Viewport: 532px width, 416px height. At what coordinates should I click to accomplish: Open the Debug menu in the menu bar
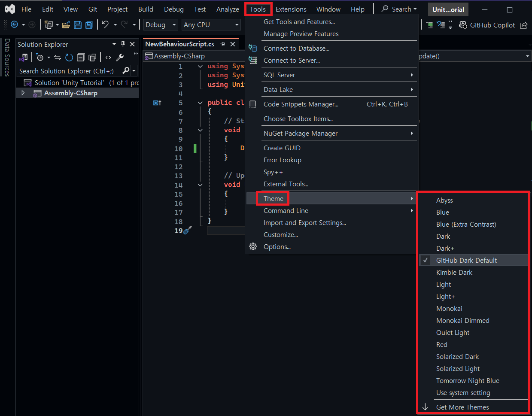tap(174, 9)
